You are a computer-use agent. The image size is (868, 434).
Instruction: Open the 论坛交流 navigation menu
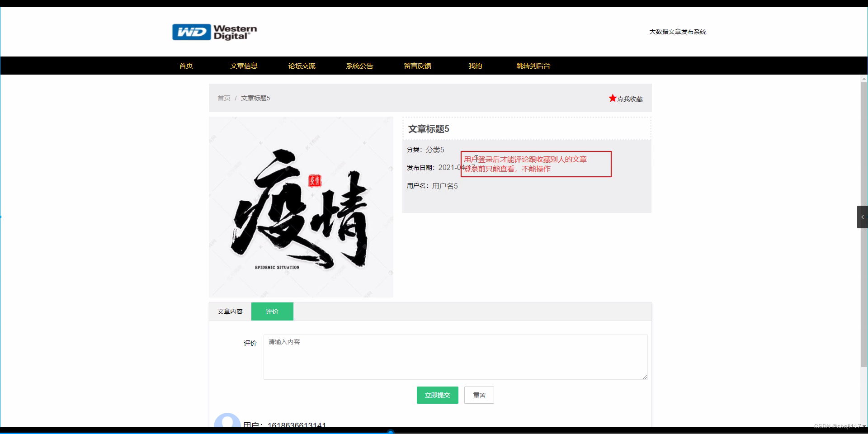(x=302, y=66)
